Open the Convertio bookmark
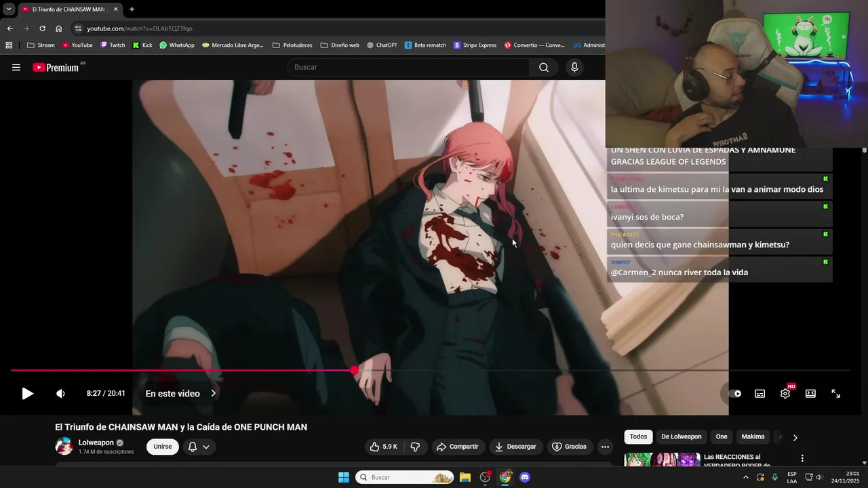 (534, 45)
